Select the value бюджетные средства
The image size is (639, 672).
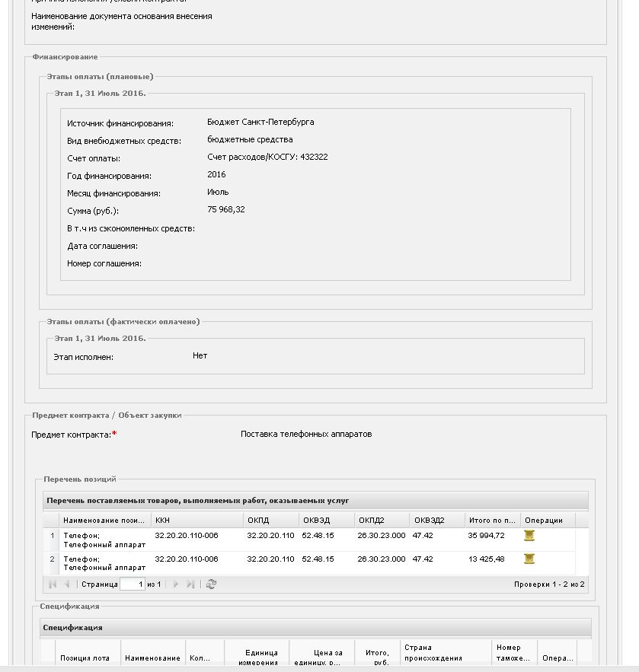coord(250,140)
